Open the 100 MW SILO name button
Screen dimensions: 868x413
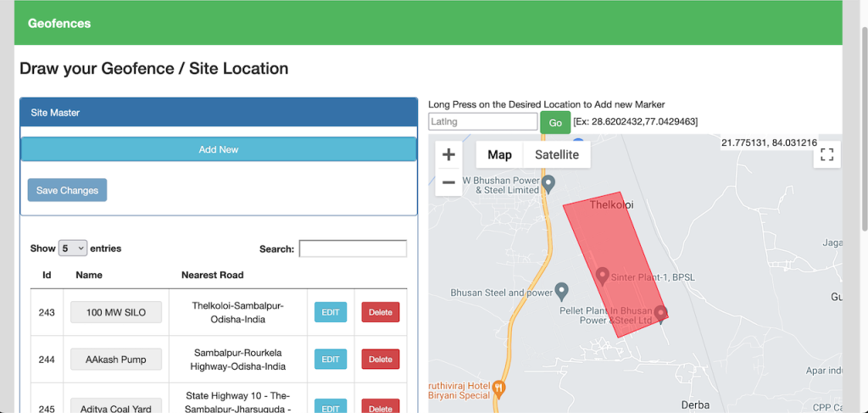pyautogui.click(x=116, y=312)
